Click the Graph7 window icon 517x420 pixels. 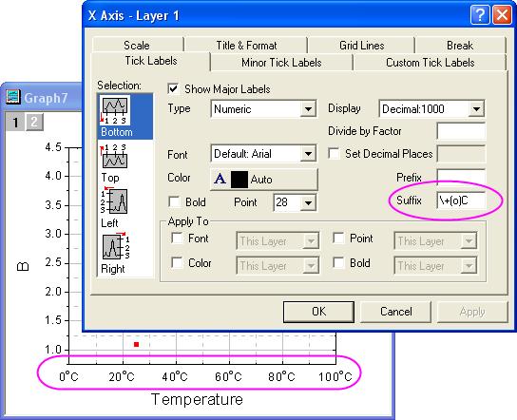coord(13,97)
